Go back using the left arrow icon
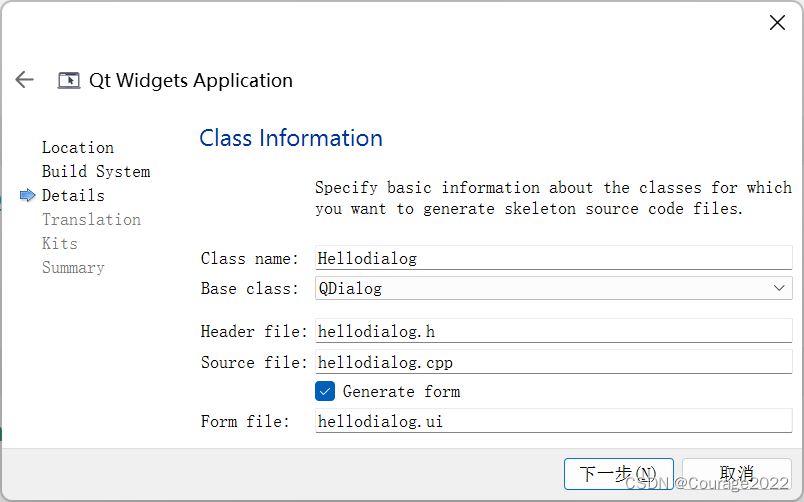The image size is (804, 502). [24, 80]
